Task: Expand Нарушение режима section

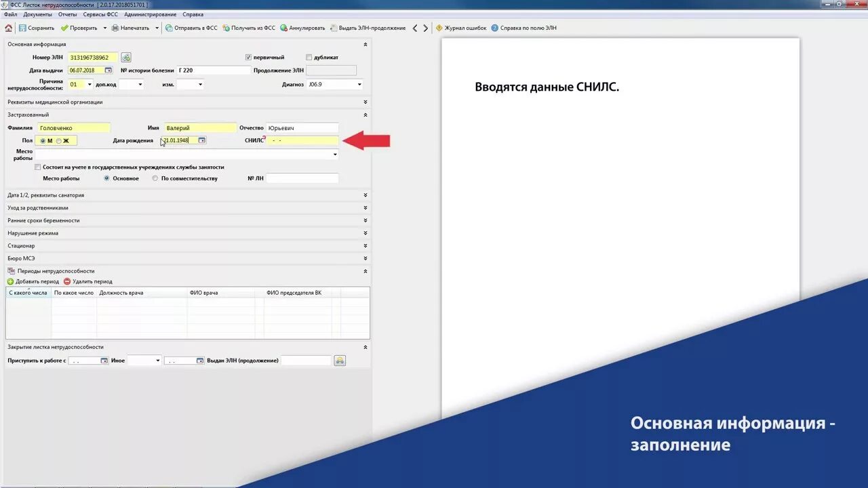Action: 366,233
